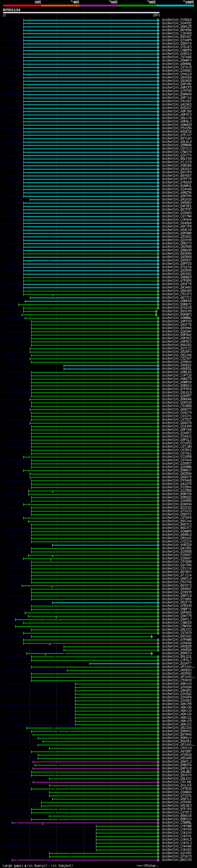Select the UniRef100_C5XRX9 label
Image resolution: width=197 pixels, height=868 pixels.
tap(177, 680)
